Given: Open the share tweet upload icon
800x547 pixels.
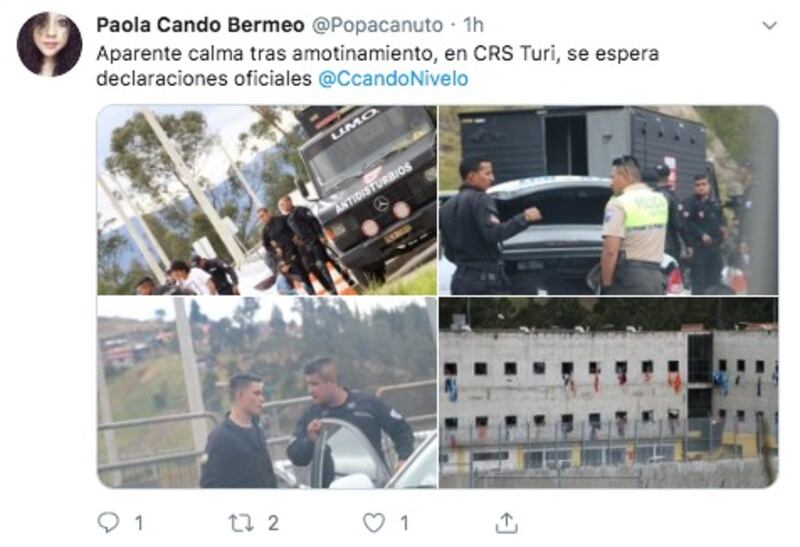Looking at the screenshot, I should (506, 523).
